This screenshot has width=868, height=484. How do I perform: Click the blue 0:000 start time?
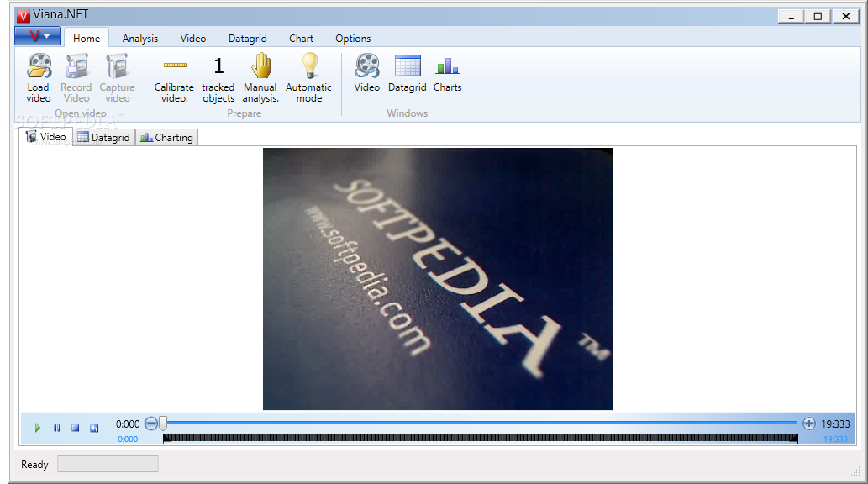click(x=128, y=439)
